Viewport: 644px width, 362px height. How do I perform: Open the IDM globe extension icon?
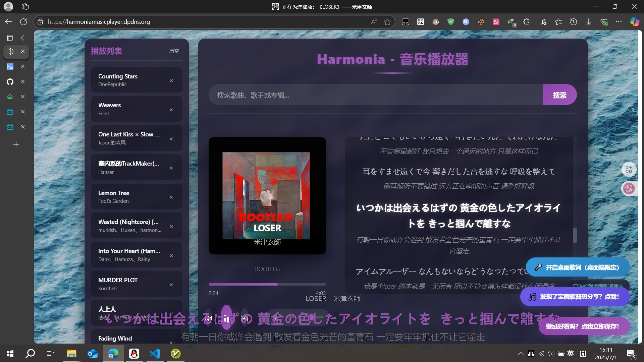512,22
